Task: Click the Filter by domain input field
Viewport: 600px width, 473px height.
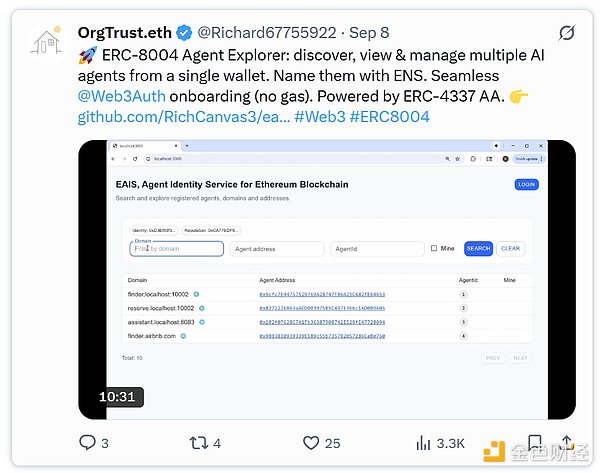Action: pos(176,249)
